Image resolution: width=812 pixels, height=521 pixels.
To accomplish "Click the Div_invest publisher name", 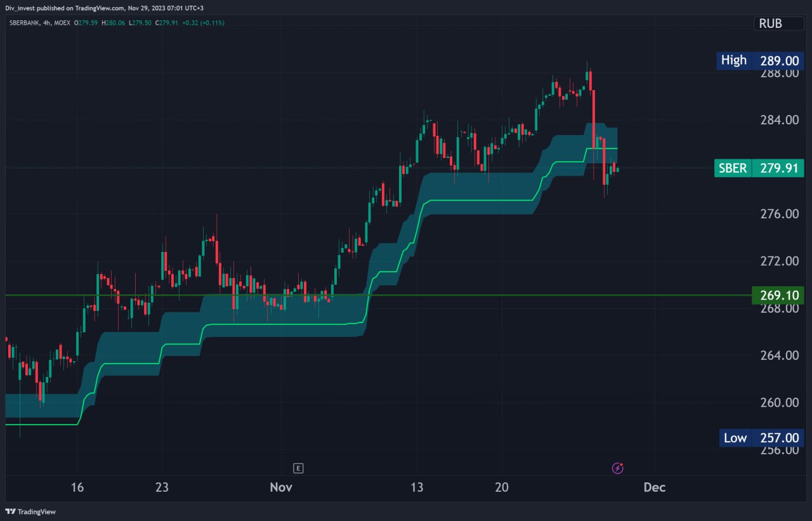I will (22, 8).
